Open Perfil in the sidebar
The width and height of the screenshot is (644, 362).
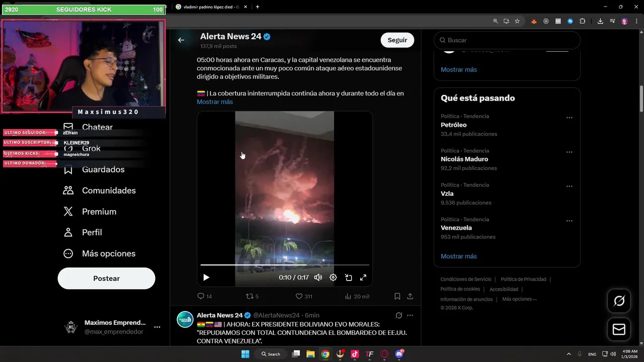[x=83, y=232]
